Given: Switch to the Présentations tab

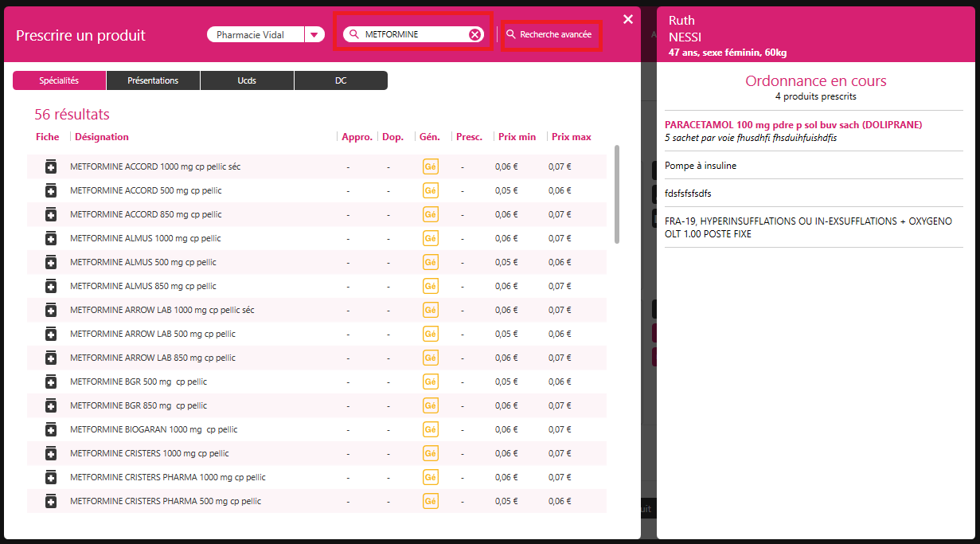Looking at the screenshot, I should pos(153,80).
